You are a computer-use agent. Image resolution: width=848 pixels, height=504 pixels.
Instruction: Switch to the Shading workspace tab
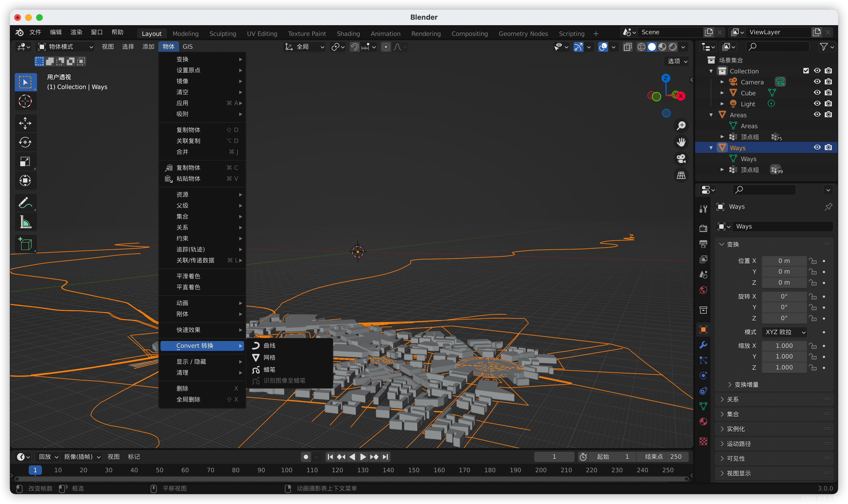click(x=348, y=34)
